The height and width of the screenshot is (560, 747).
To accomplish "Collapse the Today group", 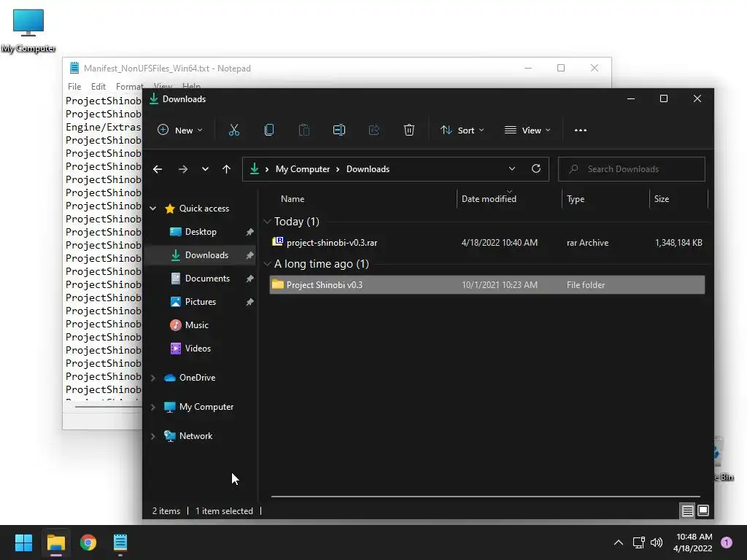I will [267, 222].
